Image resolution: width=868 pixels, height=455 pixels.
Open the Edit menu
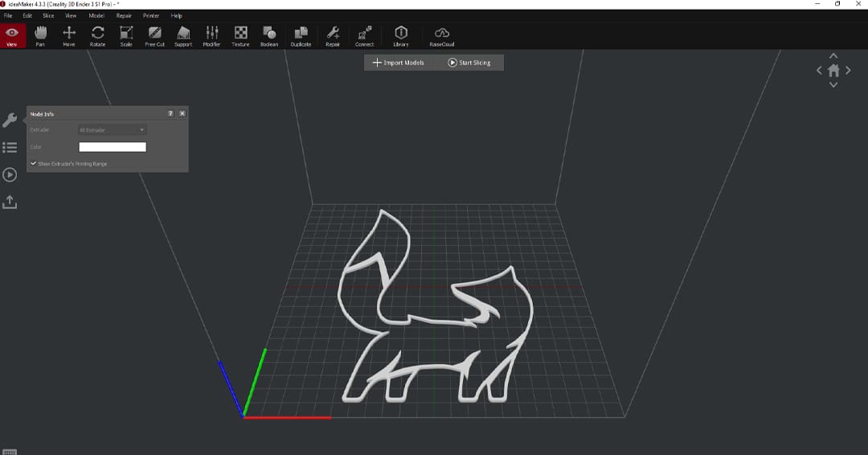[x=27, y=15]
